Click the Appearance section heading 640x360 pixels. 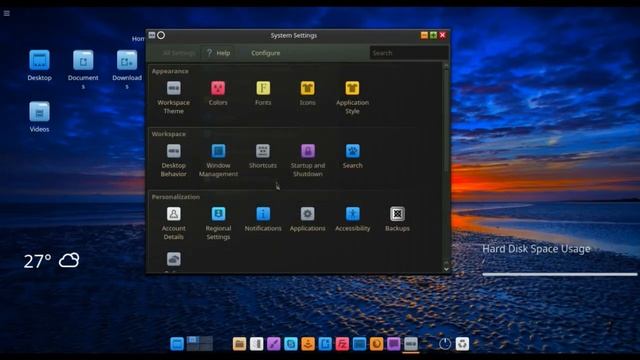click(170, 71)
